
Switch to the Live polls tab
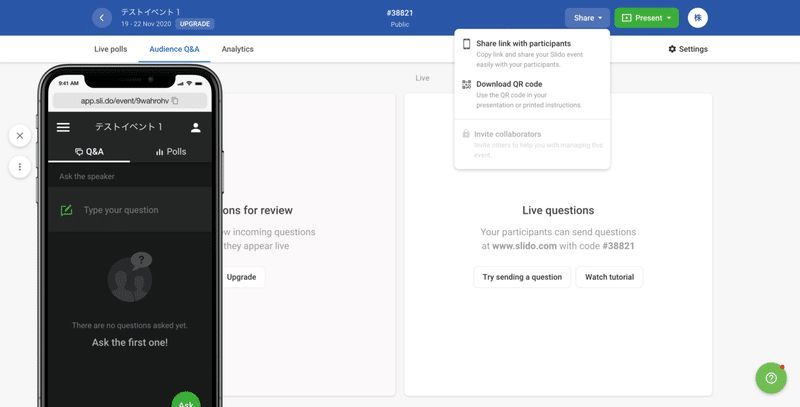pyautogui.click(x=111, y=49)
